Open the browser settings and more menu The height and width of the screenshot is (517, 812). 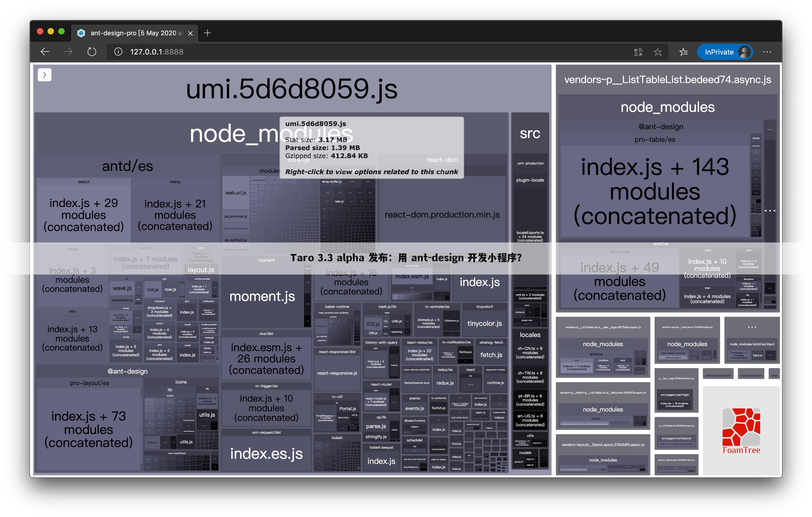click(x=767, y=52)
